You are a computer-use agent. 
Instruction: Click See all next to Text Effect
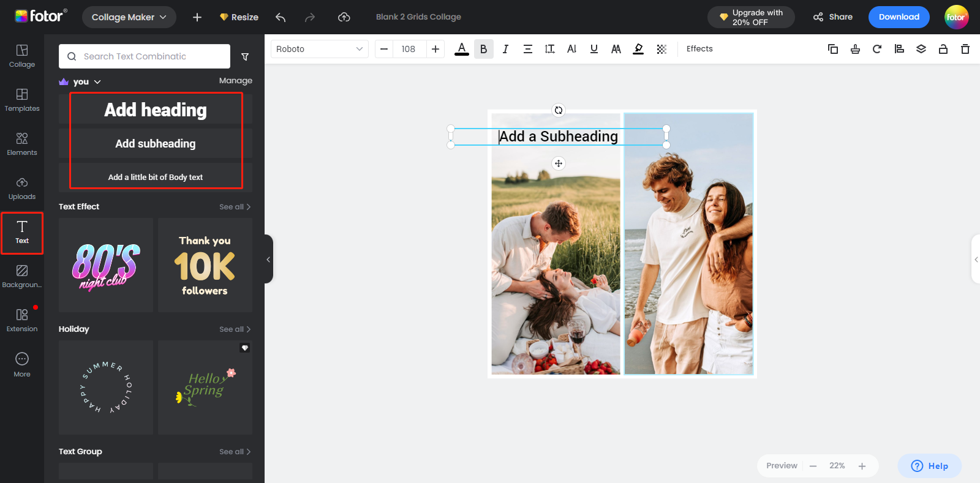click(x=235, y=207)
